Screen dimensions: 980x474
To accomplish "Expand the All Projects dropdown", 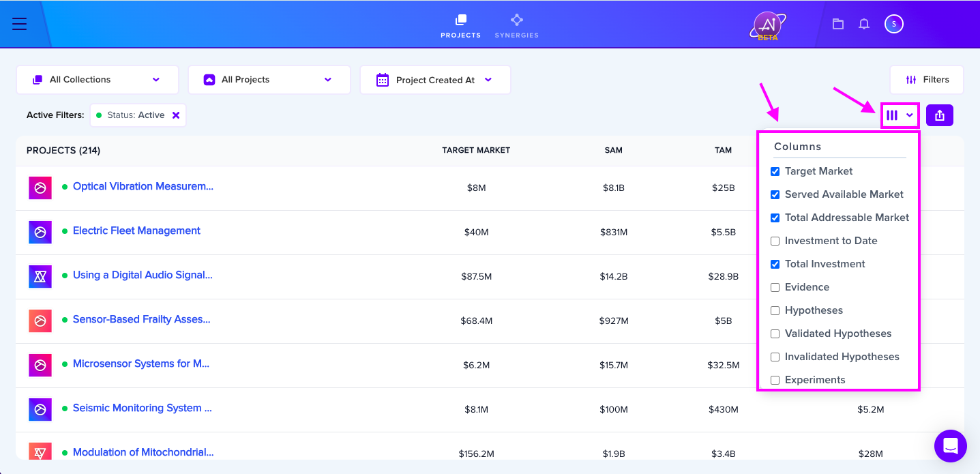I will click(269, 80).
